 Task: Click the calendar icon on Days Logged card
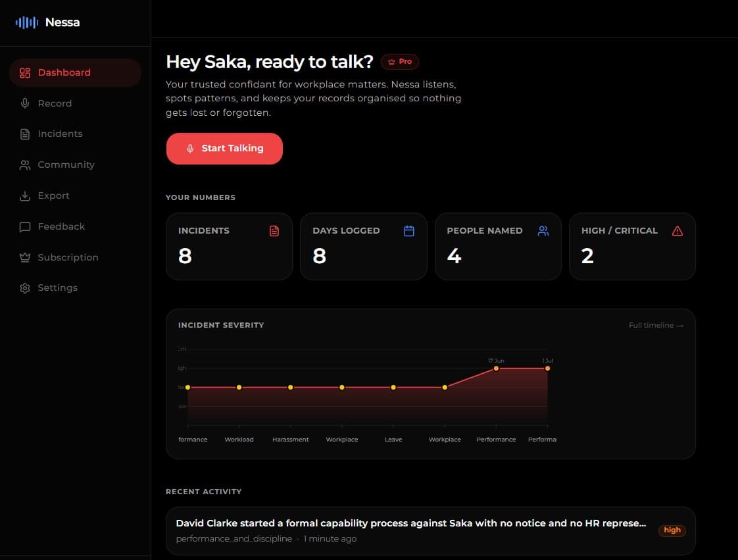409,231
